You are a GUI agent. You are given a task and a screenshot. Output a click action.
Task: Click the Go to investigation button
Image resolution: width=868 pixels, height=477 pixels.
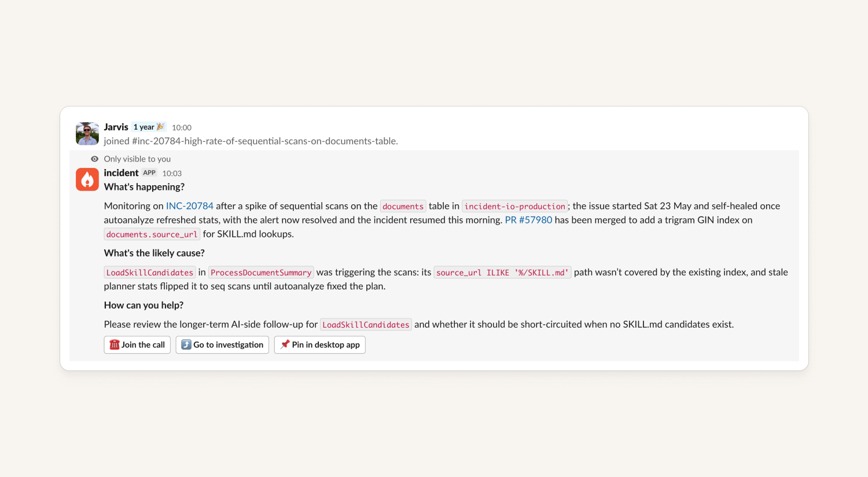222,344
